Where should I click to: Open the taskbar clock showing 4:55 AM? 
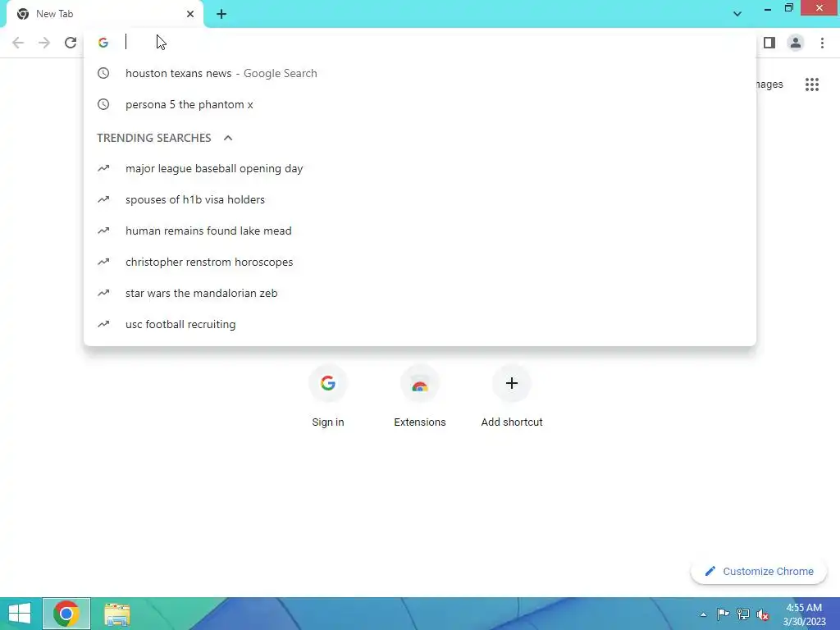804,614
